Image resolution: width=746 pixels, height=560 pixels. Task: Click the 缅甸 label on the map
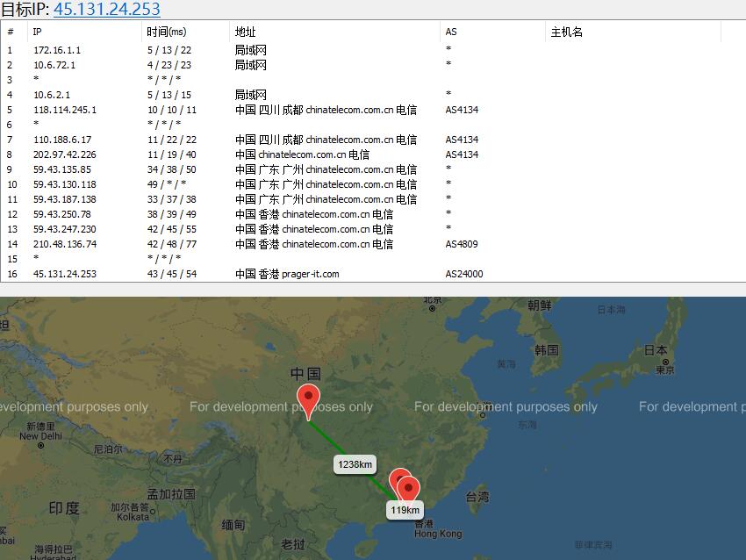(233, 525)
